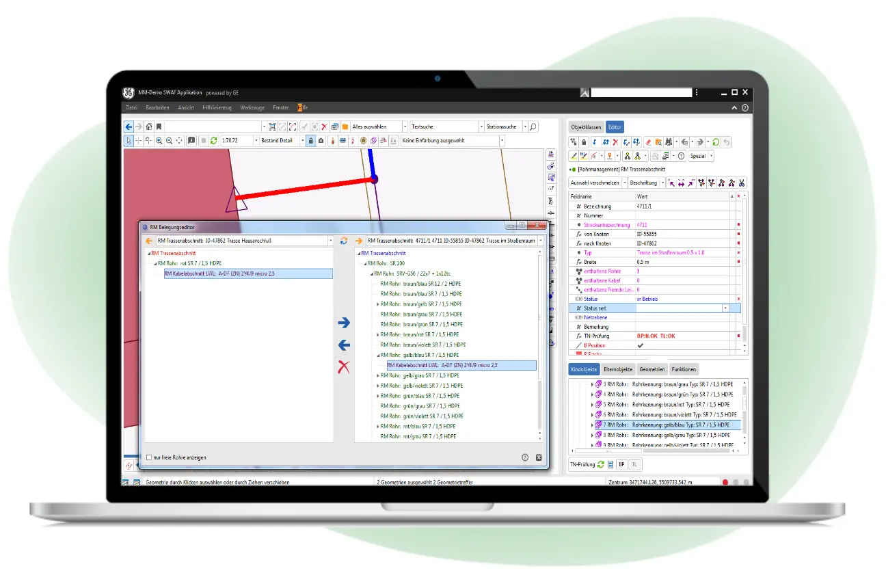Open the Bearbeiten menu
Viewport: 886px width, 588px height.
coord(157,107)
